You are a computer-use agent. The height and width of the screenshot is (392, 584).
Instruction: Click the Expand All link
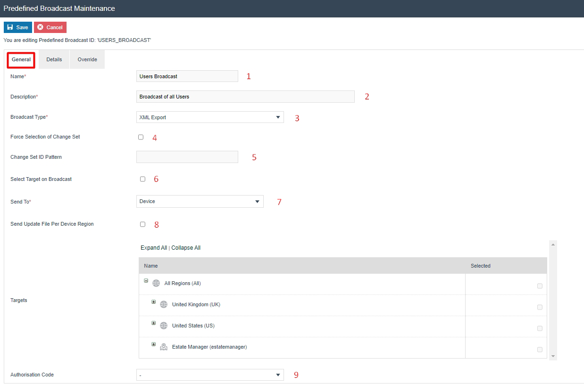tap(154, 247)
